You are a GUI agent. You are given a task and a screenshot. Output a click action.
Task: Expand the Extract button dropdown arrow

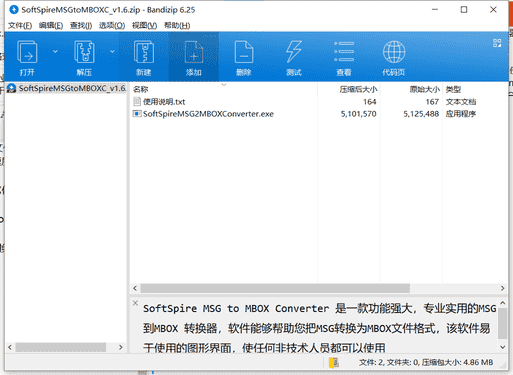pyautogui.click(x=112, y=52)
